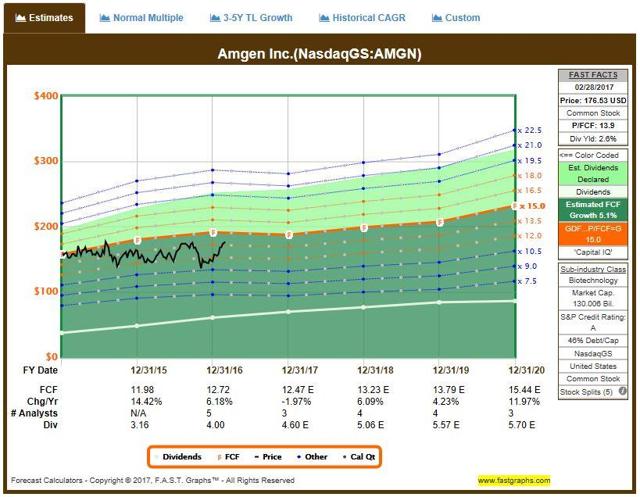This screenshot has height=497, width=640.
Task: Click the x 13.5 multiple label
Action: [x=530, y=221]
